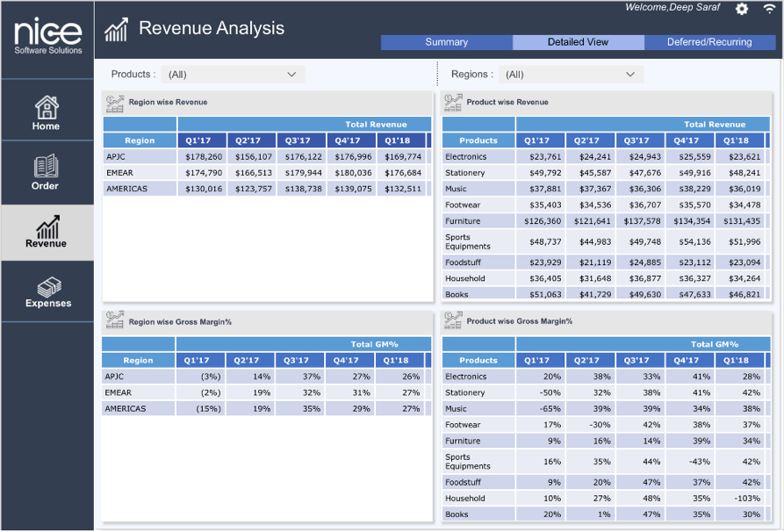784x532 pixels.
Task: Click Region wise Gross Margin% icon
Action: [x=115, y=322]
